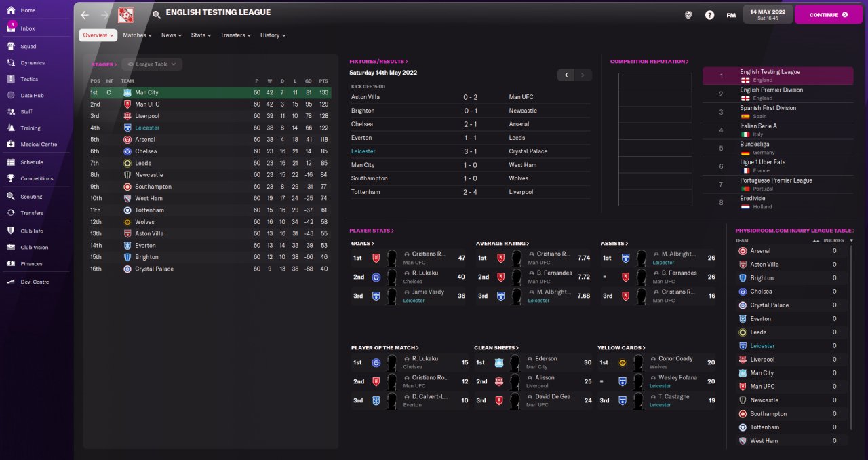Open the PhysioRoom.com Injury League Table header
This screenshot has width=868, height=460.
click(793, 231)
